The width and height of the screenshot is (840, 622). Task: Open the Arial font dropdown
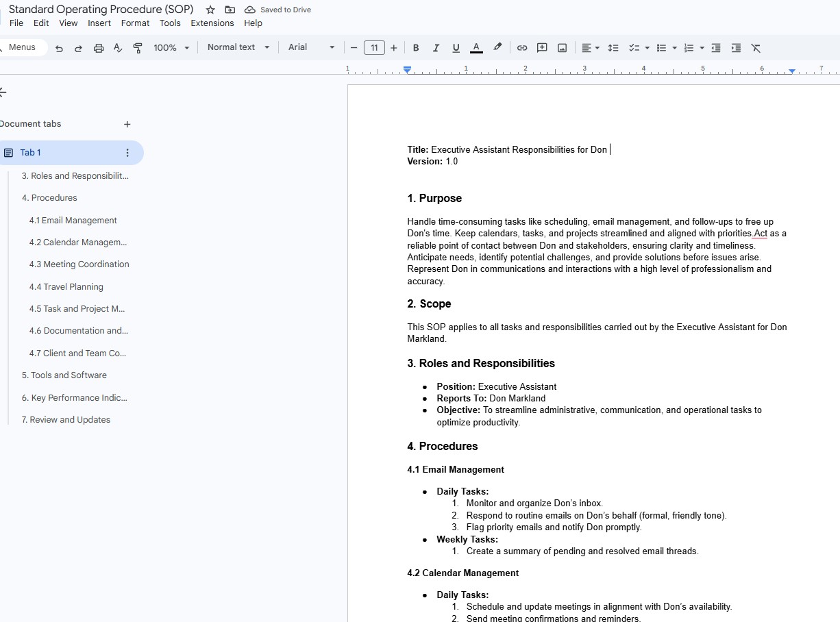point(312,47)
